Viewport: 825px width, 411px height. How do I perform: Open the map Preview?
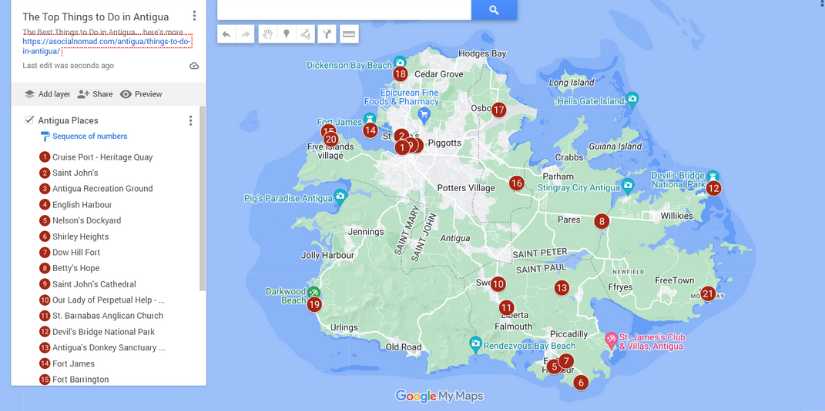tap(141, 94)
